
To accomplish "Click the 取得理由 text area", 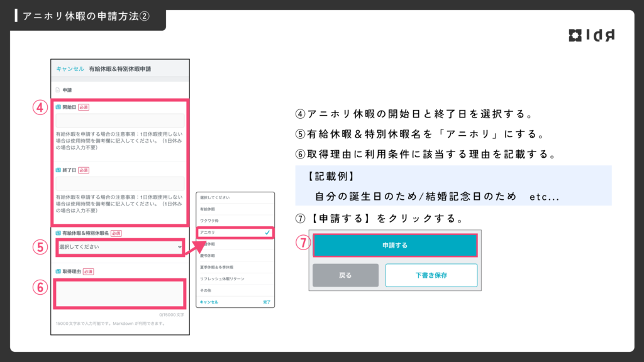I will click(x=120, y=294).
